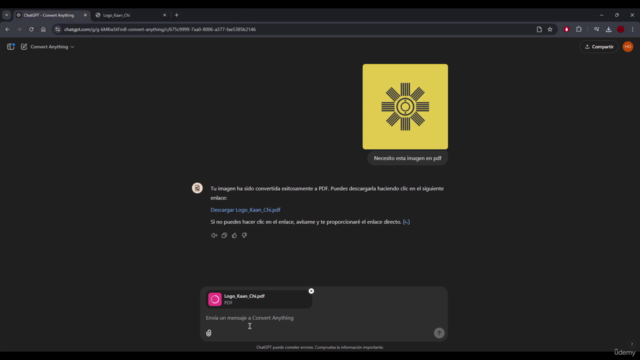Open the code analysis [>_] link
This screenshot has width=640, height=360.
[x=406, y=222]
